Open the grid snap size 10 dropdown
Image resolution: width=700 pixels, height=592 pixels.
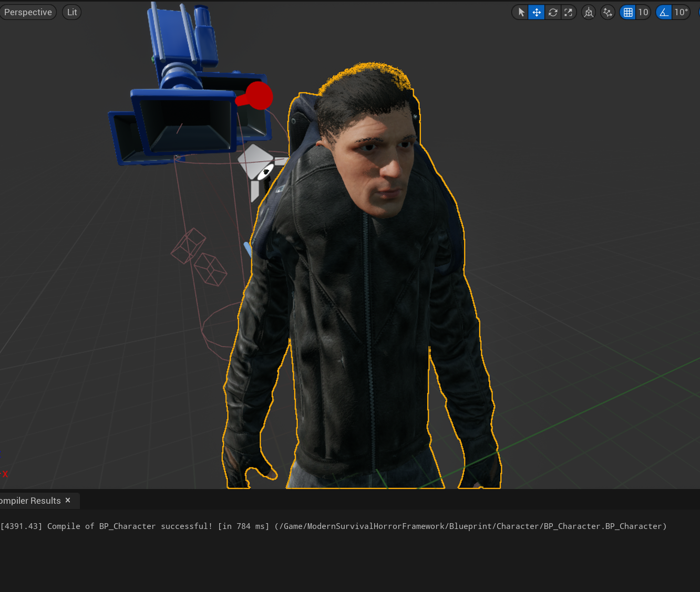643,13
